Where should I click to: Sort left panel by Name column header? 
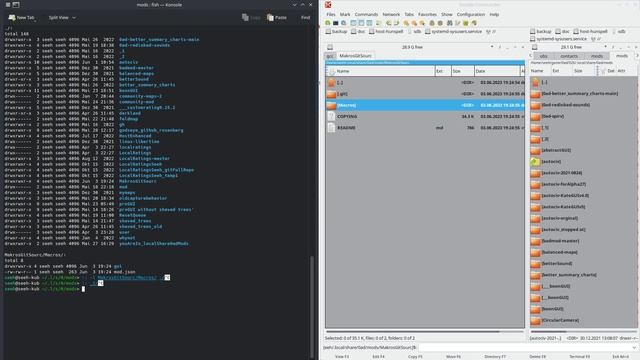[381, 71]
